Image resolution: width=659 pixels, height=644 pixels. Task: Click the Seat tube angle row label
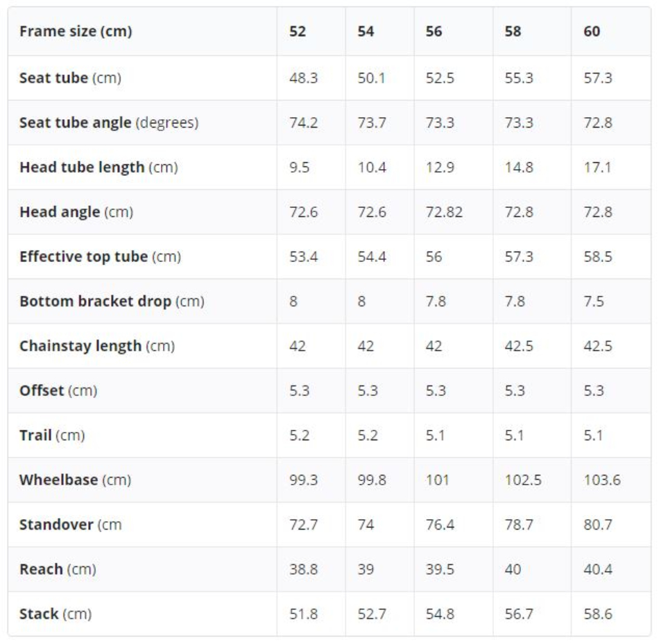tap(109, 123)
